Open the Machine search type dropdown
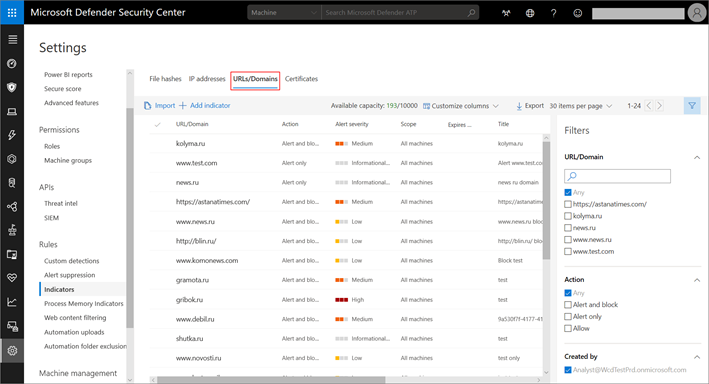This screenshot has width=709, height=384. click(x=284, y=13)
